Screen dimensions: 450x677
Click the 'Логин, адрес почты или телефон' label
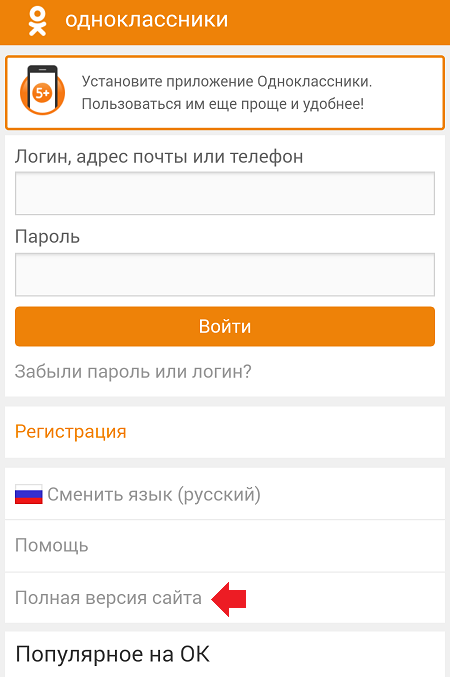click(x=159, y=157)
